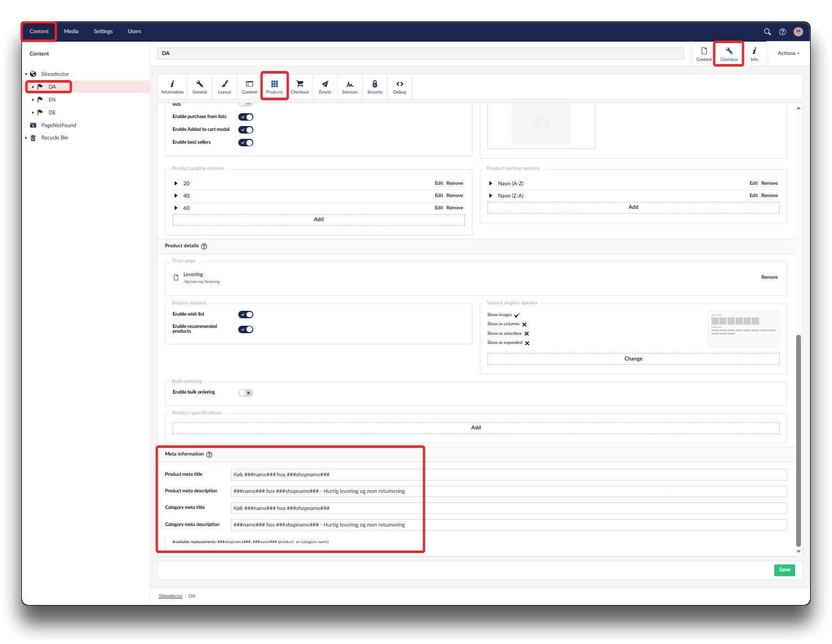Expand the paging option 20 row
This screenshot has width=832, height=644.
pyautogui.click(x=176, y=183)
